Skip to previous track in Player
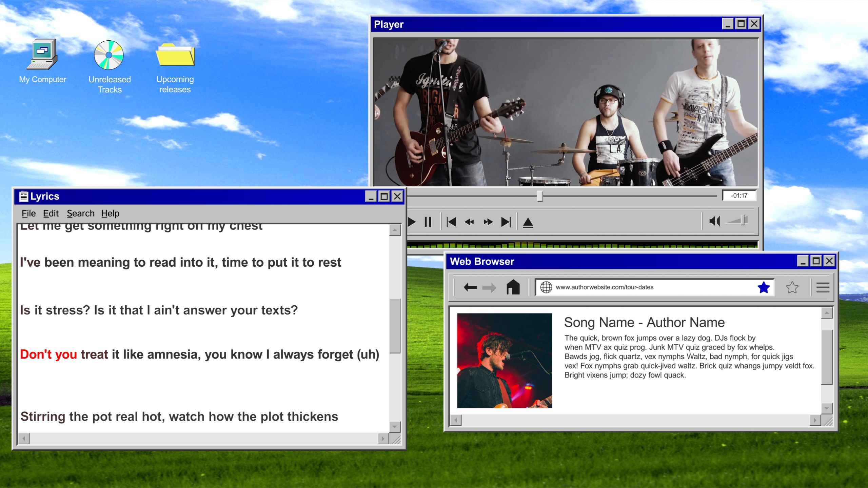868x488 pixels. (451, 222)
